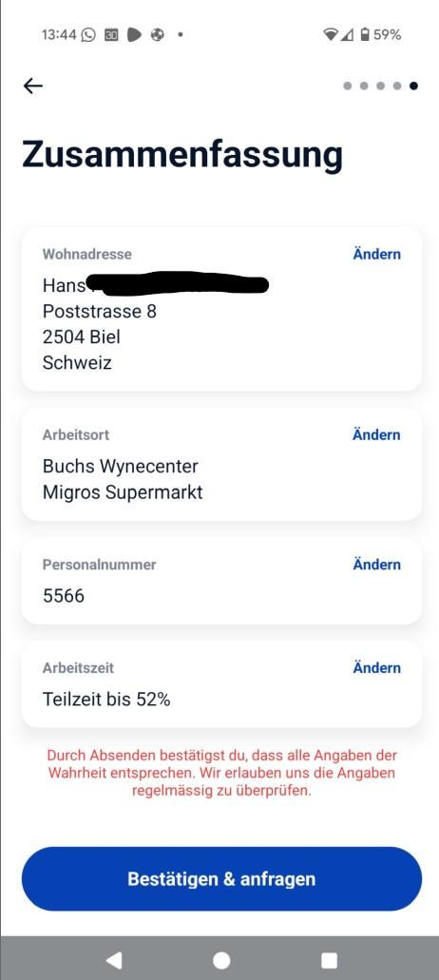Tap the Android back triangle navigation button
The image size is (439, 980).
pos(113,960)
